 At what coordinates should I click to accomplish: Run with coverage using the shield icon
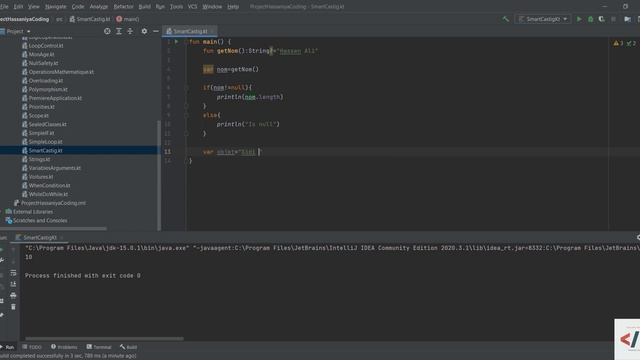602,19
